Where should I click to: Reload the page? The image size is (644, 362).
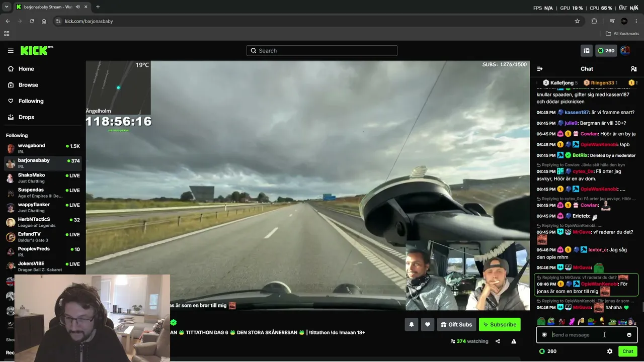point(32,21)
